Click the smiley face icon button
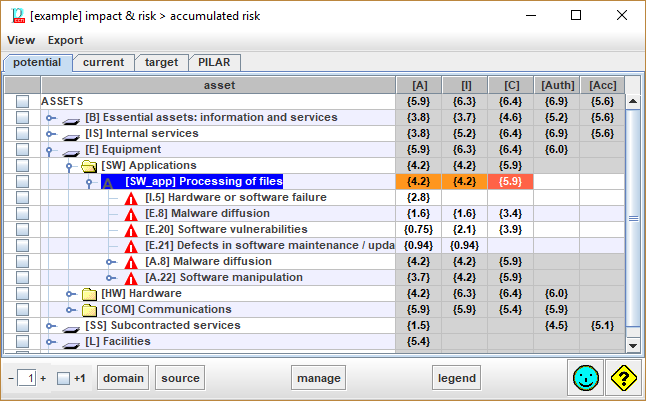 point(588,378)
